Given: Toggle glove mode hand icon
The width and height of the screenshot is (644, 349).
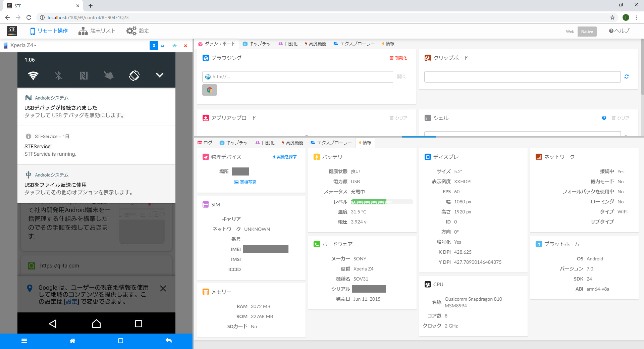Looking at the screenshot, I should (109, 76).
